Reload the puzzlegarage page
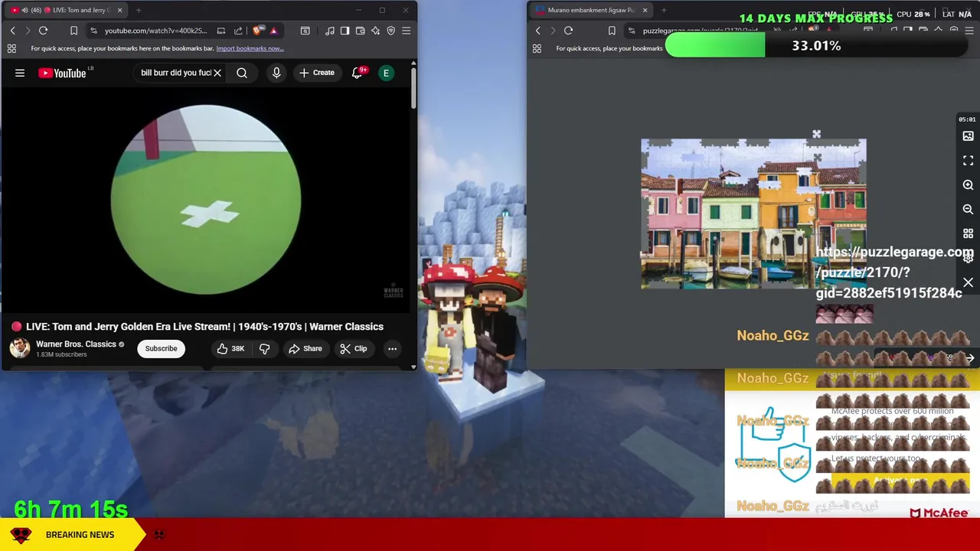Screen dimensions: 980x551 (568, 31)
